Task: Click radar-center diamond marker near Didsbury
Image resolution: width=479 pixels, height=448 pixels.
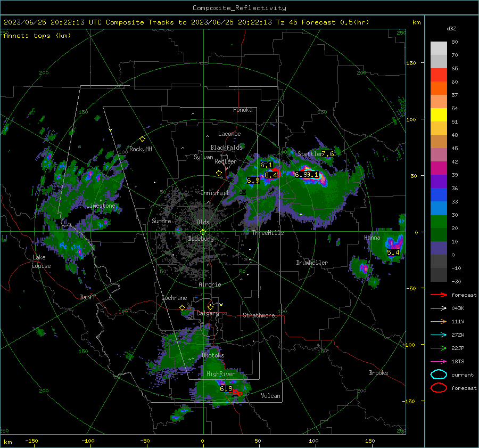Action: coord(203,232)
